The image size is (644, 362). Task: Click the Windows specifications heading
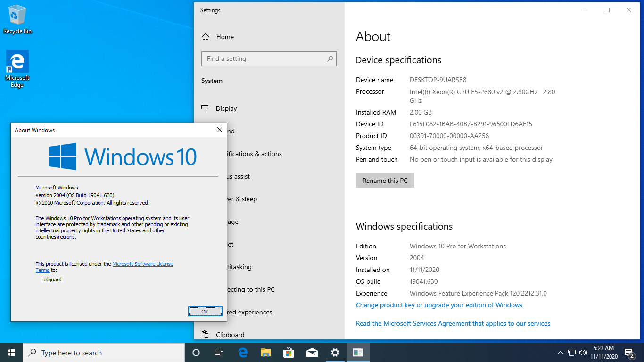(x=404, y=226)
